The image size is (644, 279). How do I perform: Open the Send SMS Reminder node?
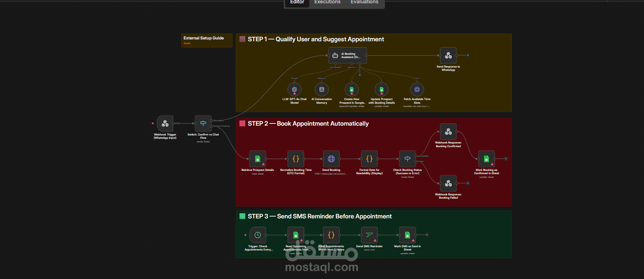[x=370, y=235]
